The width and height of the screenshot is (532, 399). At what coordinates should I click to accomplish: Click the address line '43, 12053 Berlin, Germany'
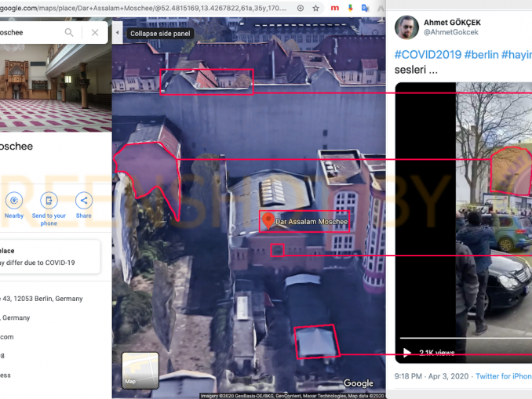click(42, 299)
